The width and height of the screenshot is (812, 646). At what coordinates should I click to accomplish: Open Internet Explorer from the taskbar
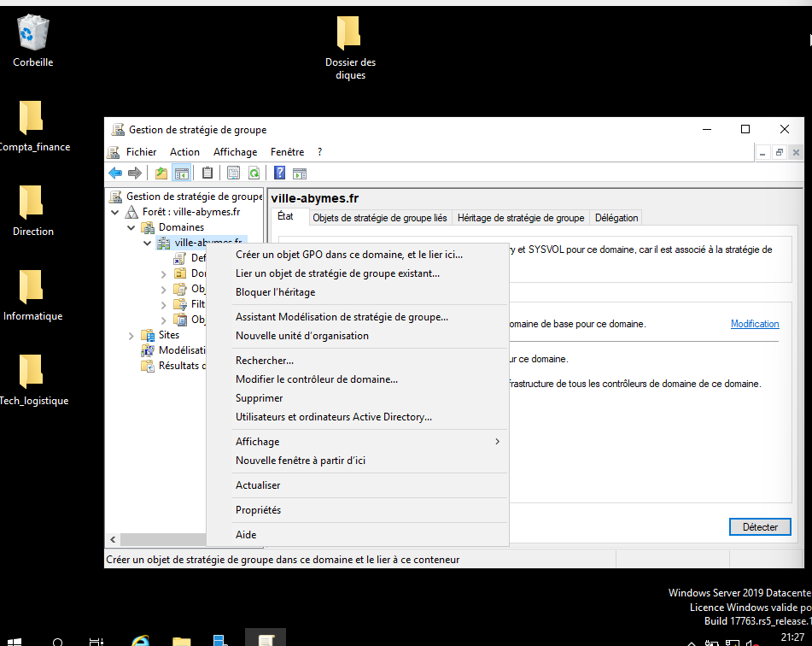pyautogui.click(x=141, y=639)
